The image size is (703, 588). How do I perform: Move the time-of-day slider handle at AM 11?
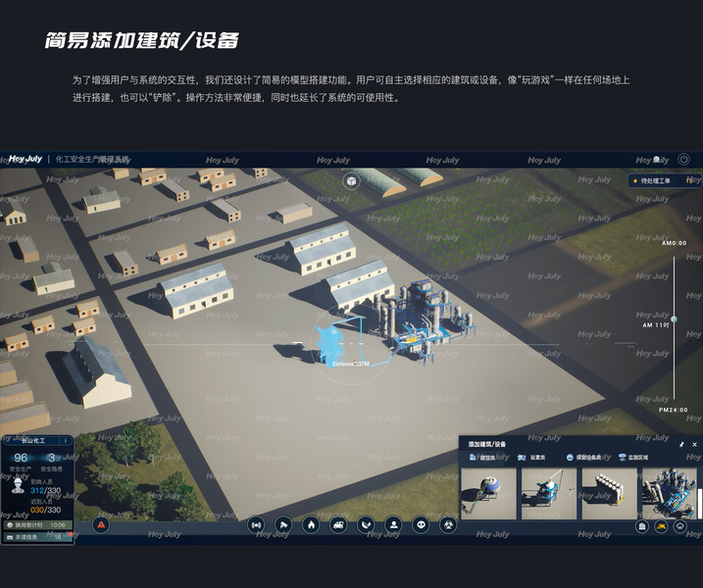click(x=674, y=319)
